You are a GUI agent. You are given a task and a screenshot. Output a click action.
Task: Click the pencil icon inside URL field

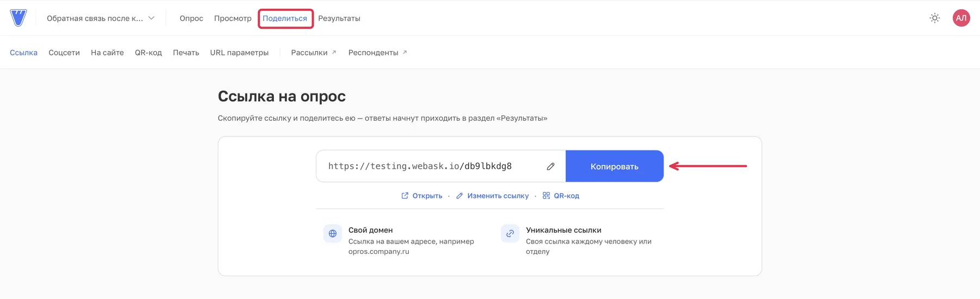(x=550, y=166)
